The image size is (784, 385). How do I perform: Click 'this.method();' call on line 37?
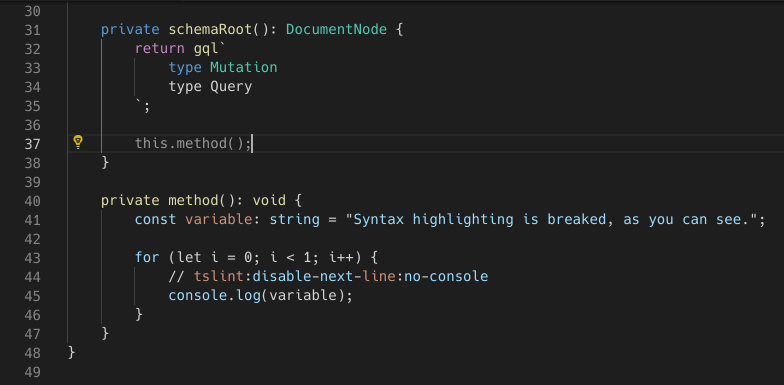click(x=193, y=144)
